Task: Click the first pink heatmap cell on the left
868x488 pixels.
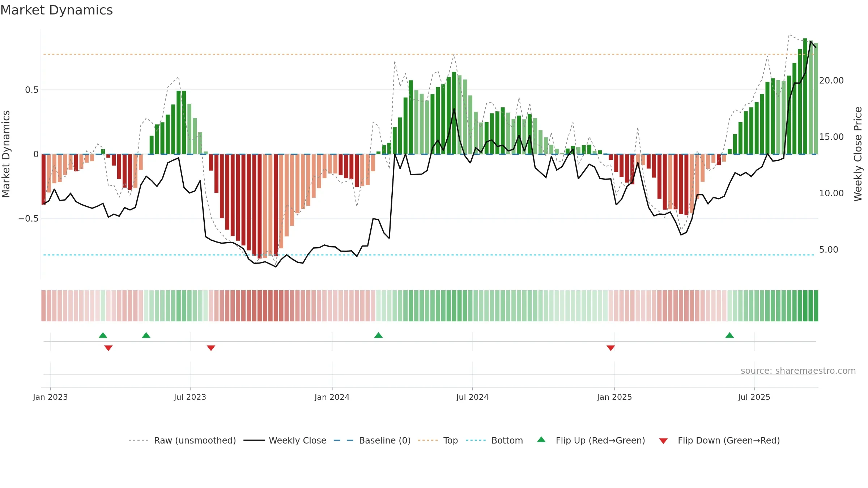Action: (x=43, y=306)
